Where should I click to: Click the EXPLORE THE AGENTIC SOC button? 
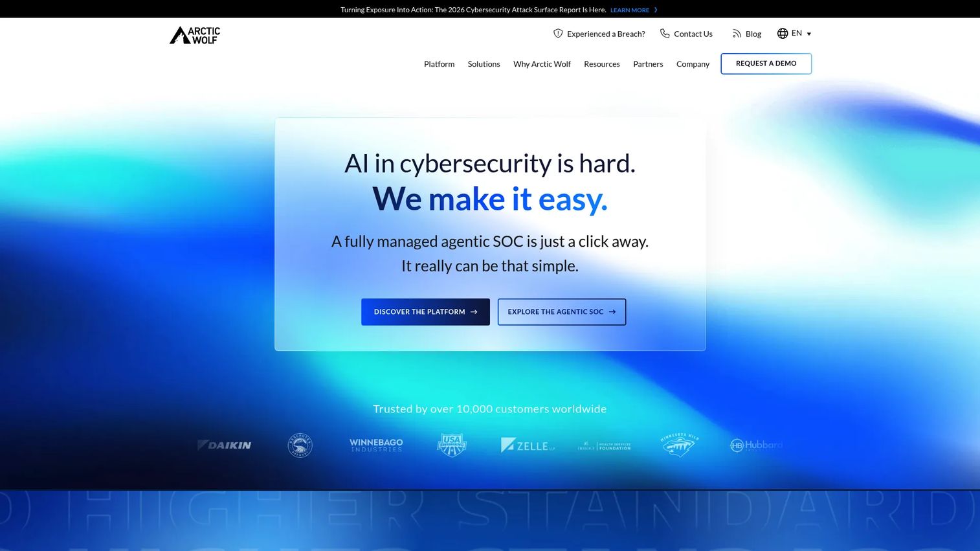click(561, 312)
